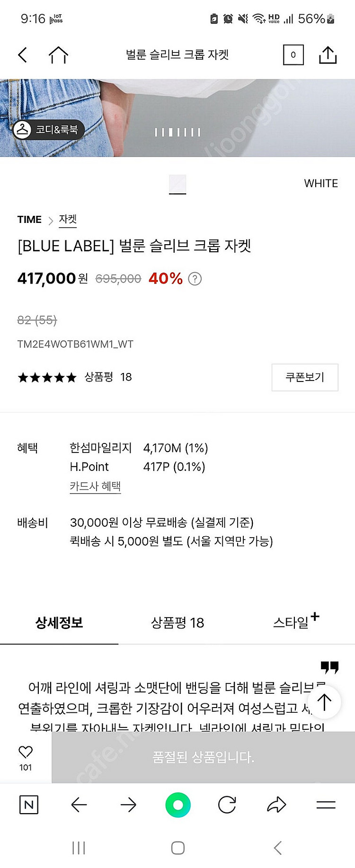Open the 코디&룩북 lookbook button
This screenshot has width=355, height=868.
pyautogui.click(x=49, y=129)
